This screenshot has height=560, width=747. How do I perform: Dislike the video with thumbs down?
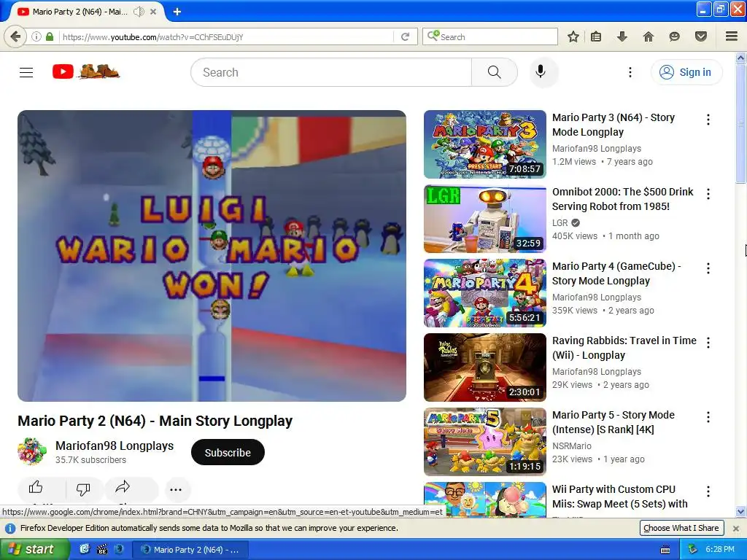83,489
